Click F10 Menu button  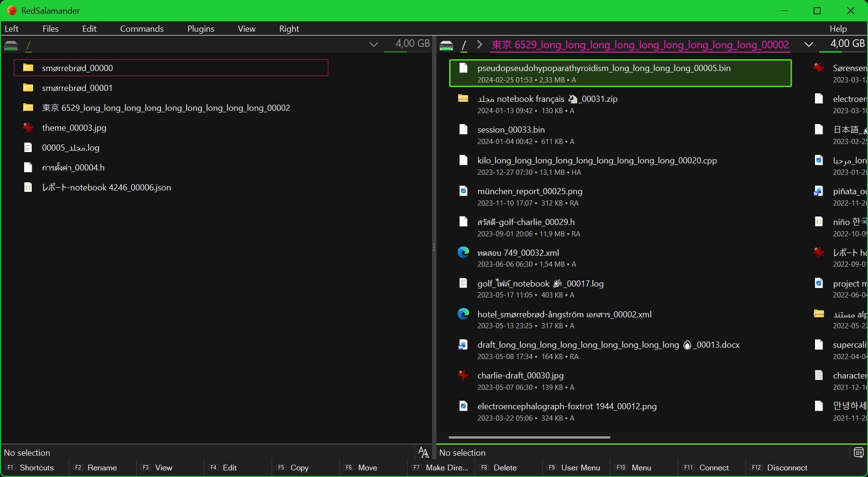[644, 468]
